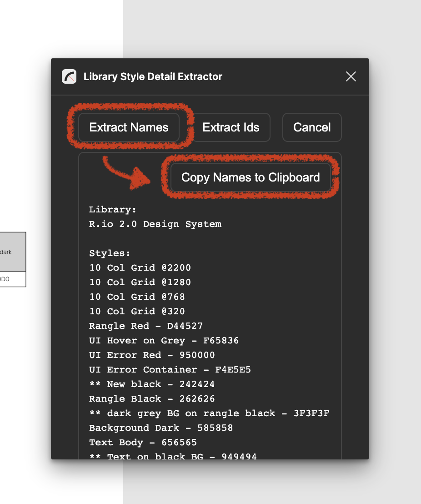Click the Extract Names button

[x=129, y=127]
